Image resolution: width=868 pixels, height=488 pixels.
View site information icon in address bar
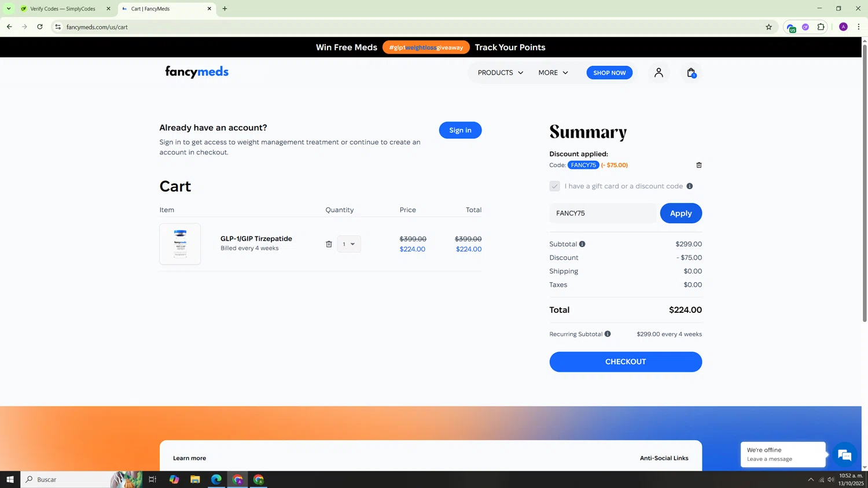coord(58,27)
